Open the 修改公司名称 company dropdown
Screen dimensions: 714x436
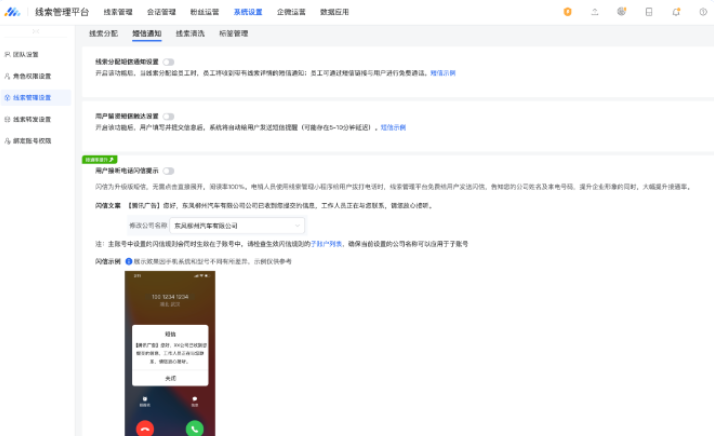click(237, 226)
